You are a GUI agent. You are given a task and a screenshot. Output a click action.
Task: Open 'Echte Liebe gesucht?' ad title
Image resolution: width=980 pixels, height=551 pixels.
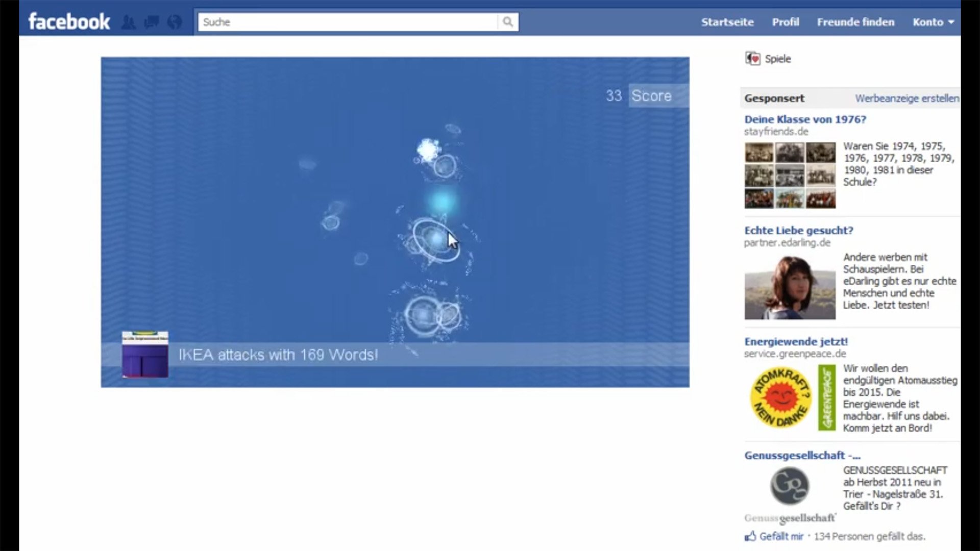799,231
